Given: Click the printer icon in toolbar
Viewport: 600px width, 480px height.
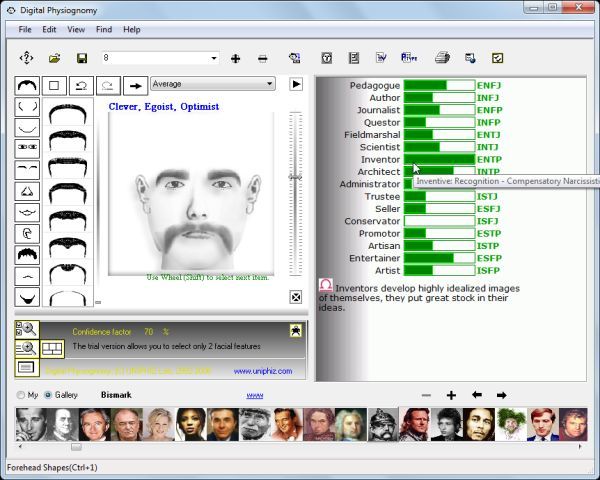Looking at the screenshot, I should [x=442, y=58].
